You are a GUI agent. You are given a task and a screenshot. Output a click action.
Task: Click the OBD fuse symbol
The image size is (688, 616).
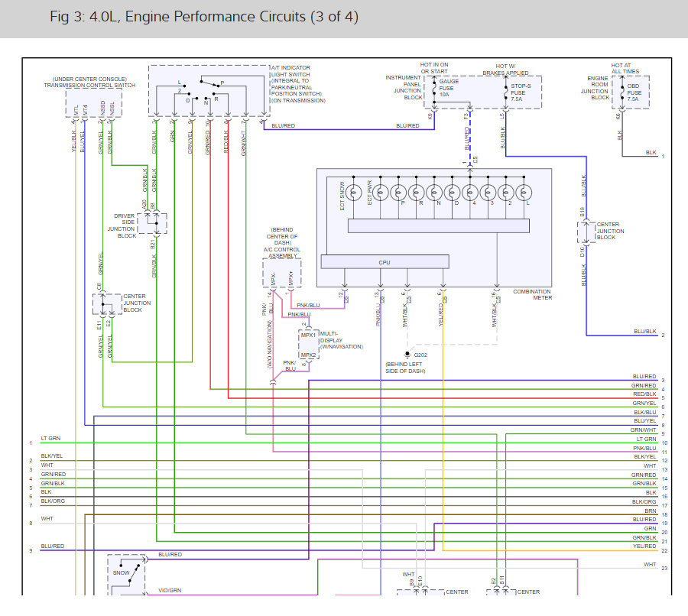(x=622, y=92)
